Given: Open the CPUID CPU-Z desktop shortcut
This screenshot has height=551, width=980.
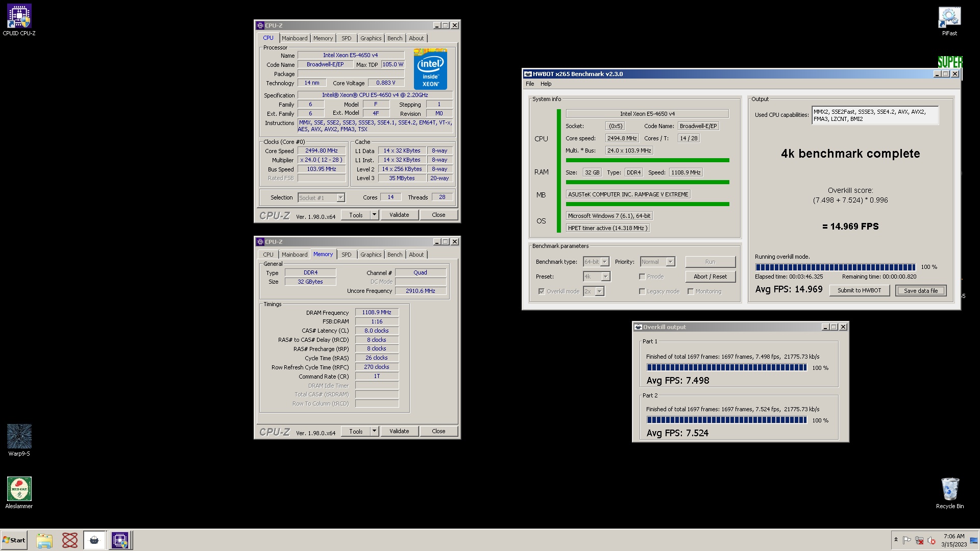Looking at the screenshot, I should 19,20.
